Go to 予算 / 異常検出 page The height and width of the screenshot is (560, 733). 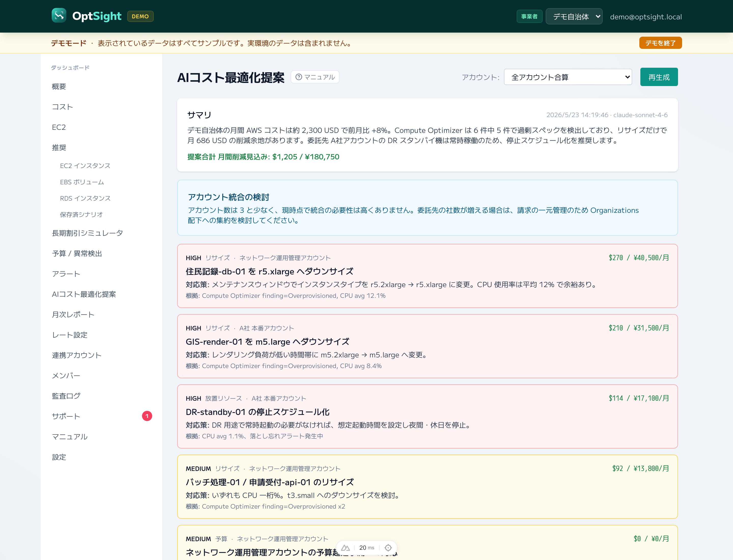(x=101, y=254)
